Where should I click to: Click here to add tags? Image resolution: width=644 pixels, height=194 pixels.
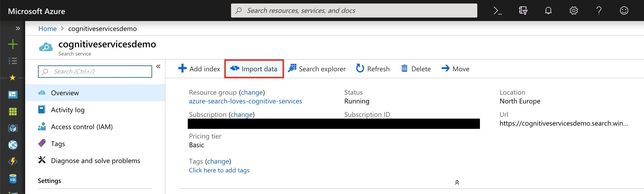(219, 170)
